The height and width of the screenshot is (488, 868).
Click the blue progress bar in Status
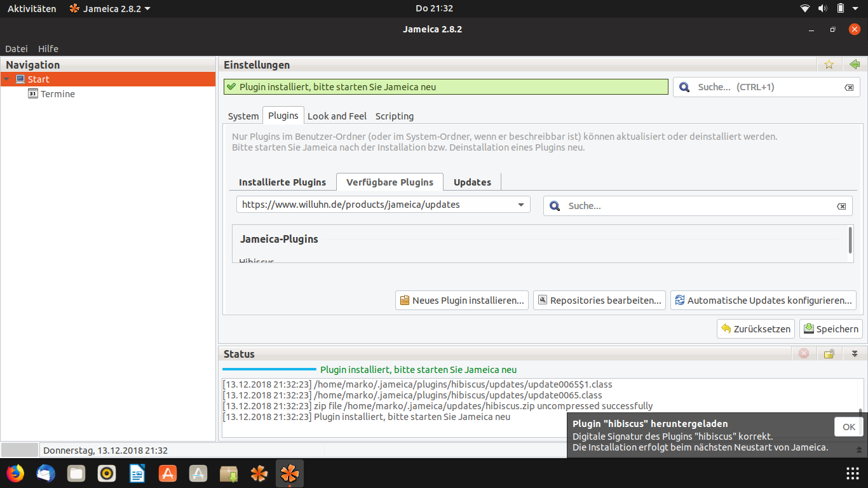pos(269,369)
